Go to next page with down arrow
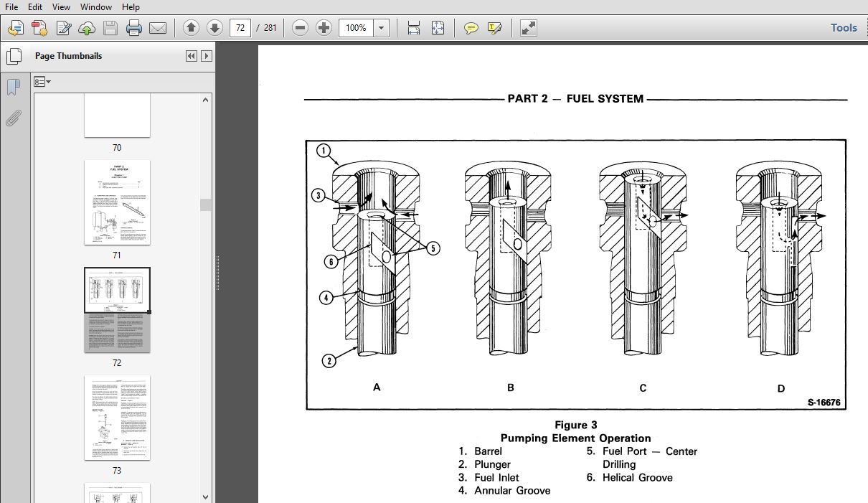868x503 pixels. [214, 28]
